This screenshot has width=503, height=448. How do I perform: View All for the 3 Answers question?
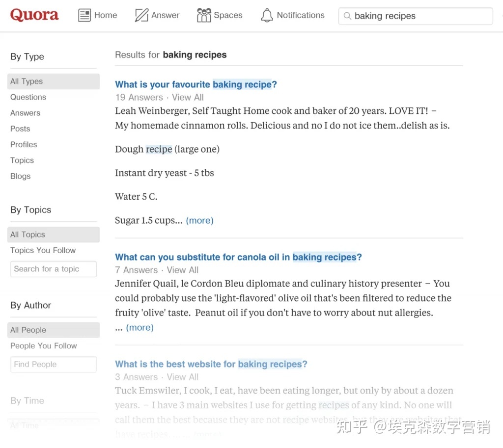(183, 377)
